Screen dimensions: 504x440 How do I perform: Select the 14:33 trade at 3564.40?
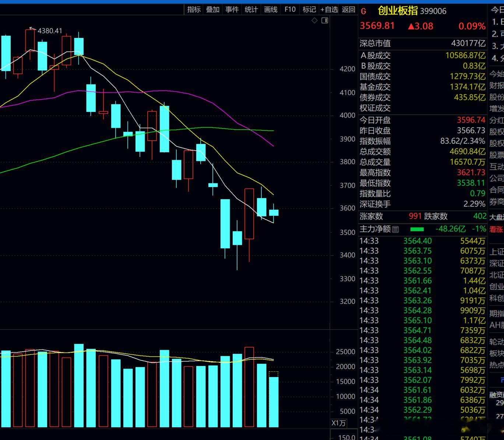[x=422, y=241]
